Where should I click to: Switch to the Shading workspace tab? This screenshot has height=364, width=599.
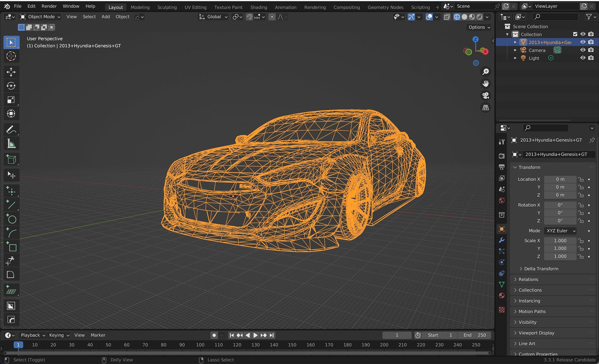tap(259, 7)
